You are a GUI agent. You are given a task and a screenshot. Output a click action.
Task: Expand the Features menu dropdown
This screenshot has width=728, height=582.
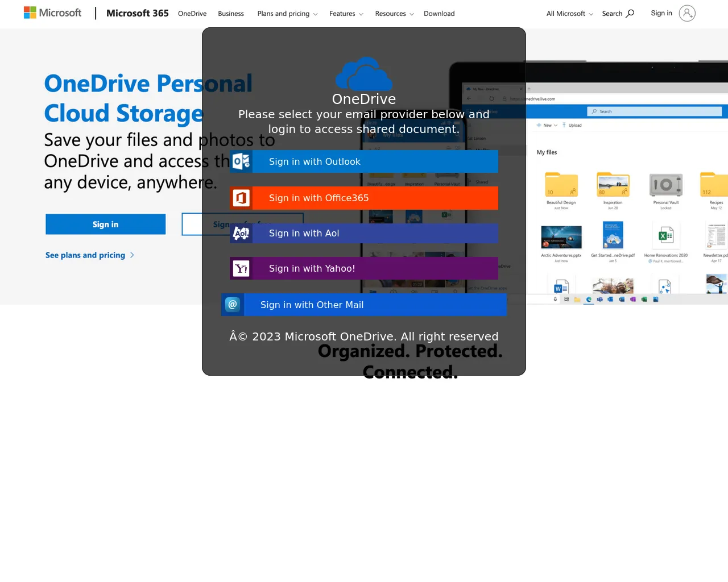[x=346, y=14]
